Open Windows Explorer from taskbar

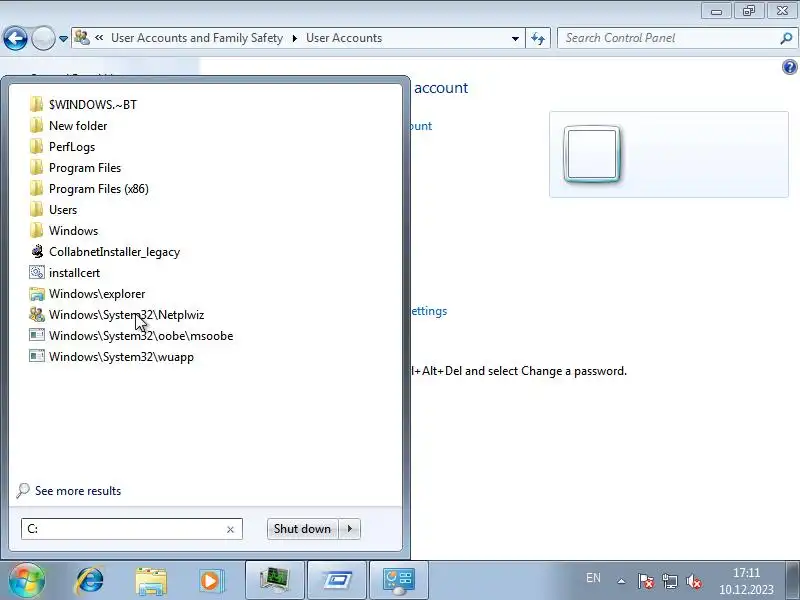151,581
